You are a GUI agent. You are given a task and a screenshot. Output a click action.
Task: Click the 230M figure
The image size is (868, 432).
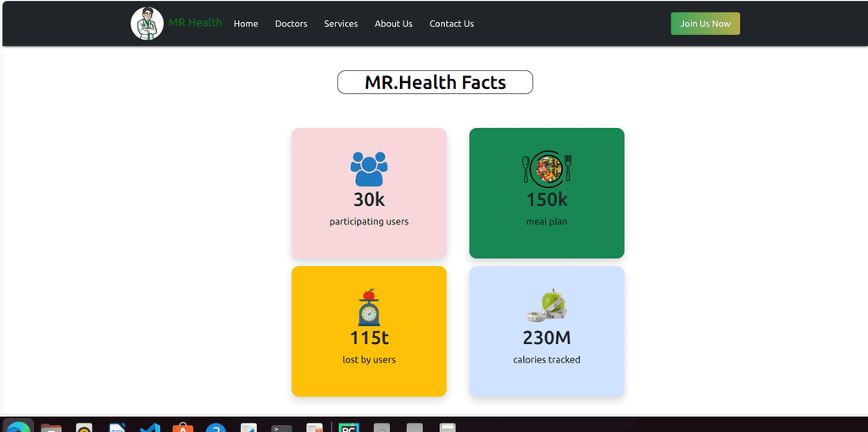[x=547, y=337]
